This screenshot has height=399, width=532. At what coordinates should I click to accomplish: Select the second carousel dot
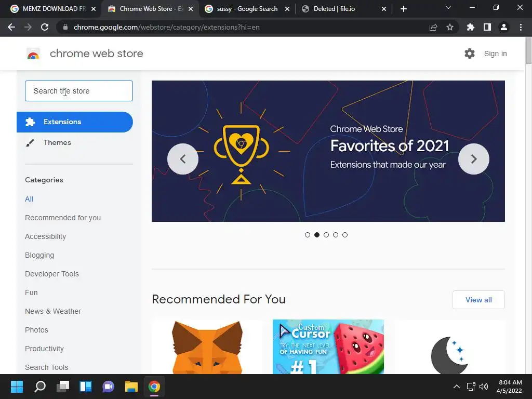317,235
